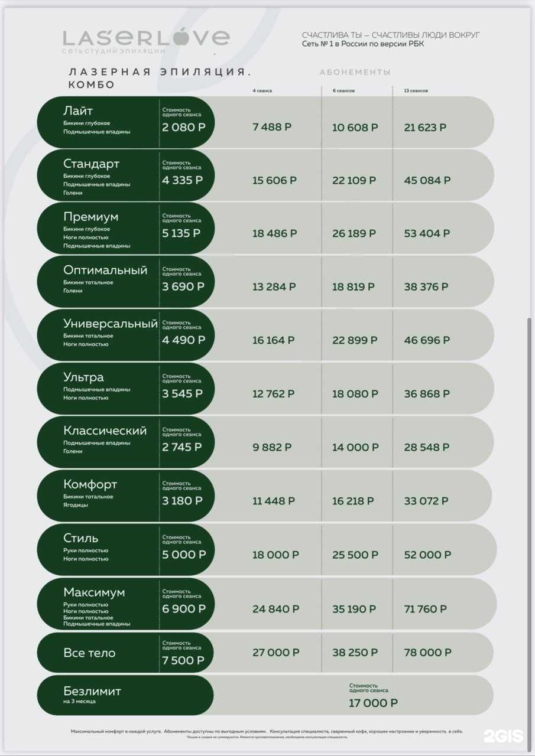Image resolution: width=535 pixels, height=756 pixels.
Task: Click the 17 000 Р Безлимит price
Action: (373, 703)
